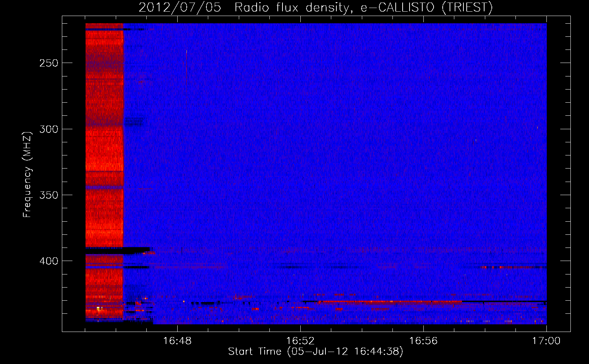Screen dimensions: 589x364
Task: Click the 'Start Time (05-Jul-12 16:44:38)' label
Action: coord(316,352)
